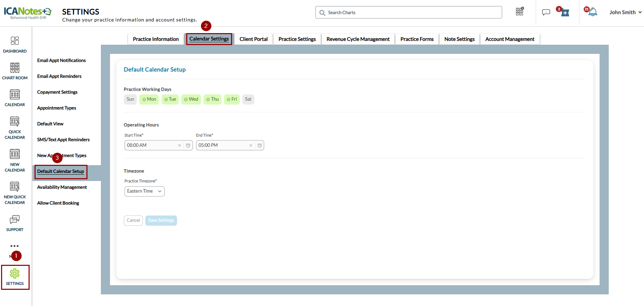The height and width of the screenshot is (306, 644).
Task: Select Availability Management in side menu
Action: (x=62, y=187)
